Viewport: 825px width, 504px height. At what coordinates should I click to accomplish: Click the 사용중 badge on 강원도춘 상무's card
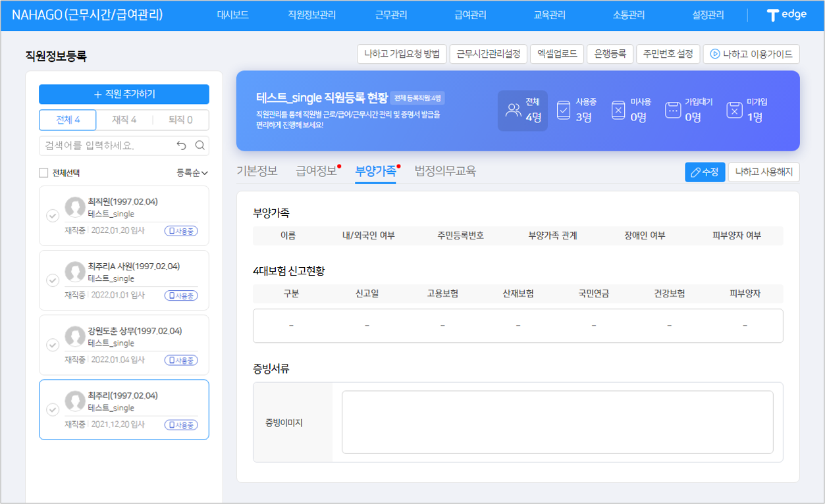point(181,360)
